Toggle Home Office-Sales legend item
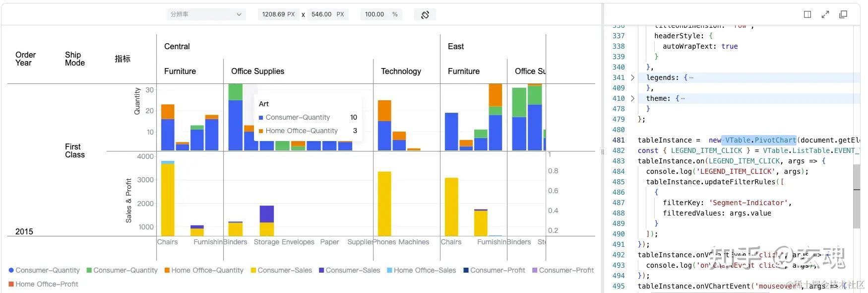This screenshot has height=293, width=868. (424, 270)
